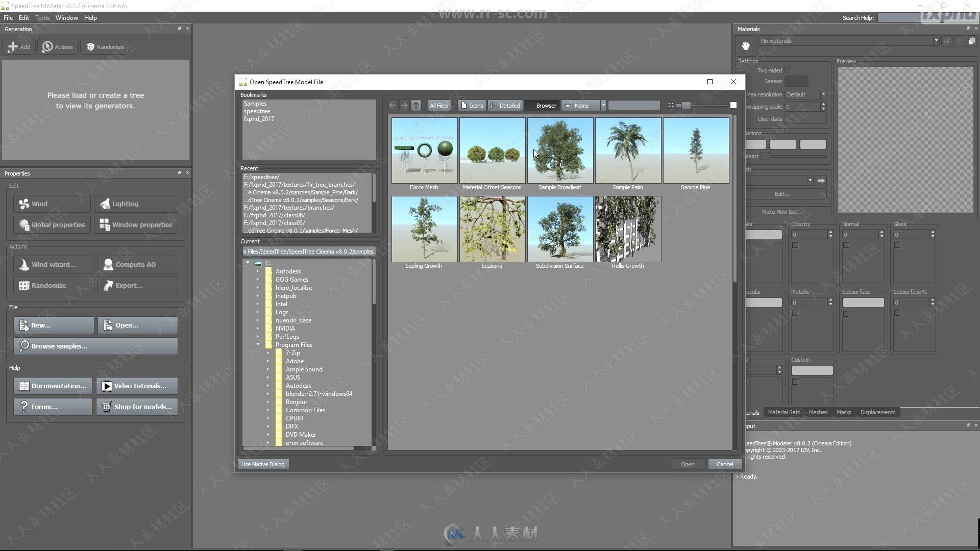Image resolution: width=980 pixels, height=551 pixels.
Task: Switch to Detailed view mode
Action: point(505,105)
